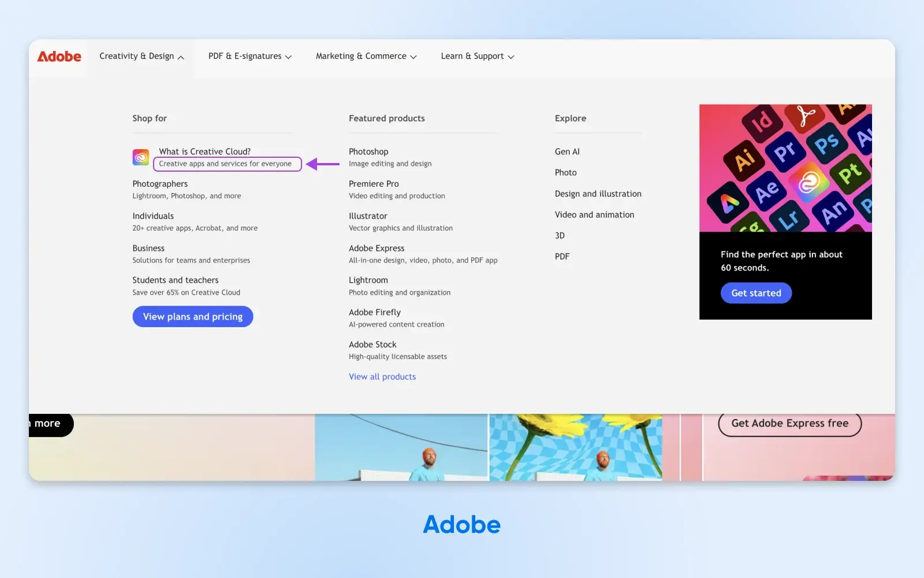This screenshot has width=924, height=578.
Task: Click the Adobe logo in the header
Action: (59, 57)
